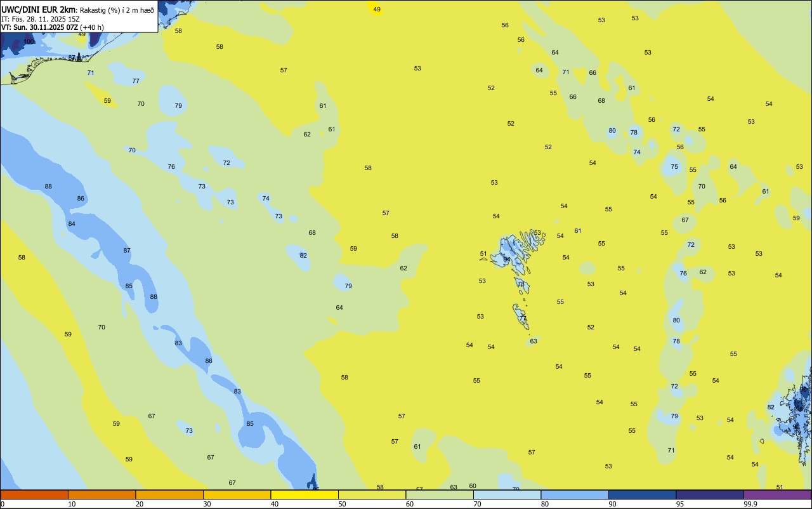Click the humidity value '100' on the map

pos(29,41)
